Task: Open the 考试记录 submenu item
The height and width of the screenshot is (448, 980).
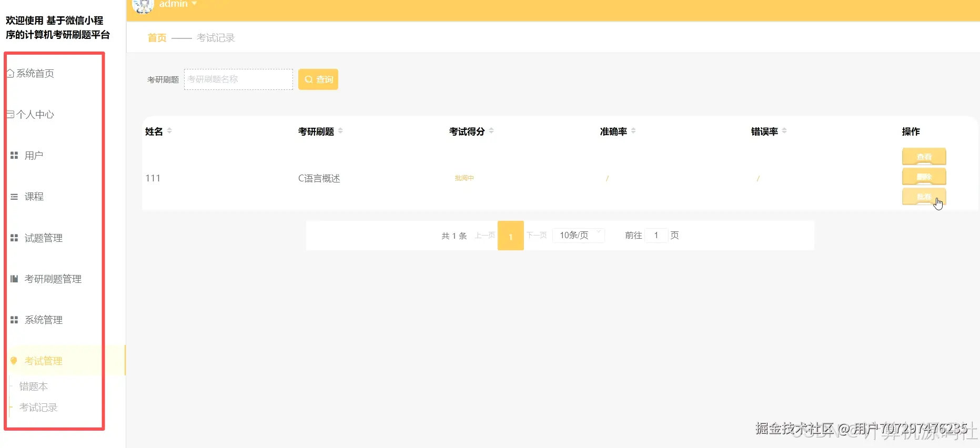Action: (38, 408)
